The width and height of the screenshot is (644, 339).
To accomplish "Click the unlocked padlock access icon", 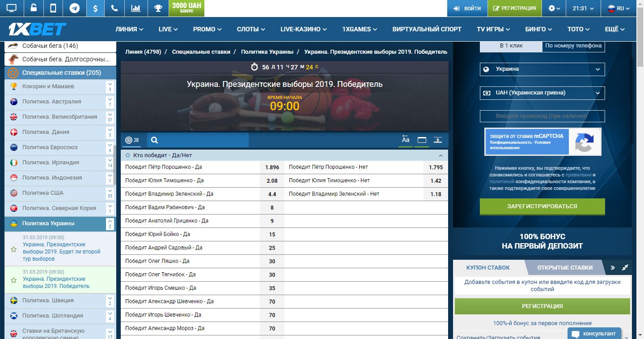I will click(34, 9).
